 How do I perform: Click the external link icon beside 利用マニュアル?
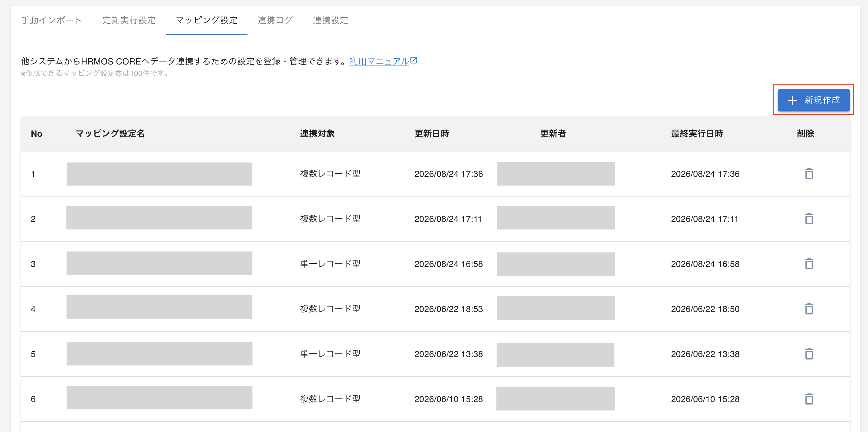pos(414,60)
